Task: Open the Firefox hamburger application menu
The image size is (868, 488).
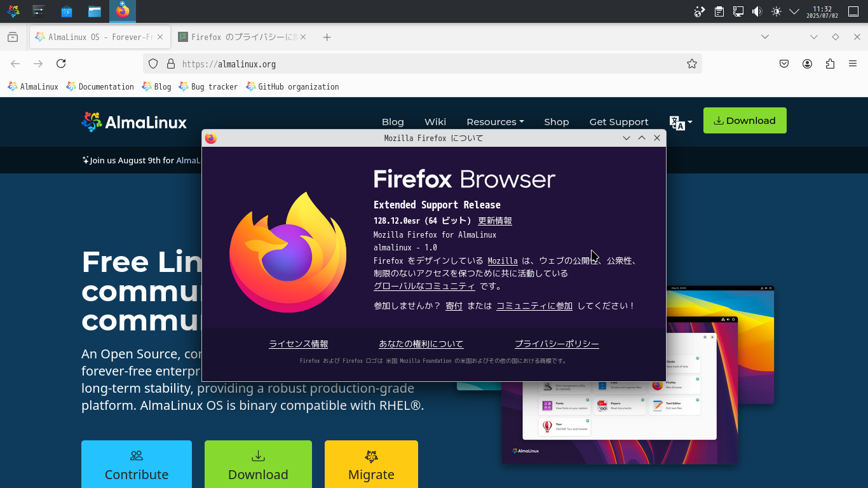Action: click(853, 64)
